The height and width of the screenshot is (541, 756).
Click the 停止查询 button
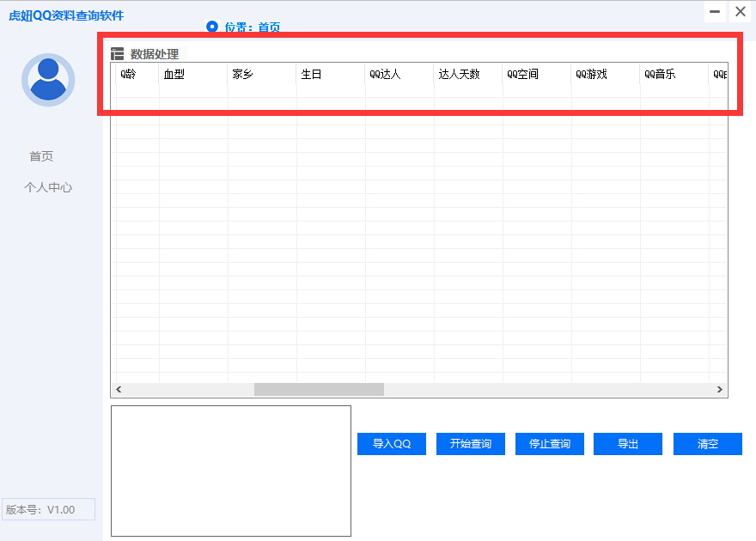(x=550, y=444)
